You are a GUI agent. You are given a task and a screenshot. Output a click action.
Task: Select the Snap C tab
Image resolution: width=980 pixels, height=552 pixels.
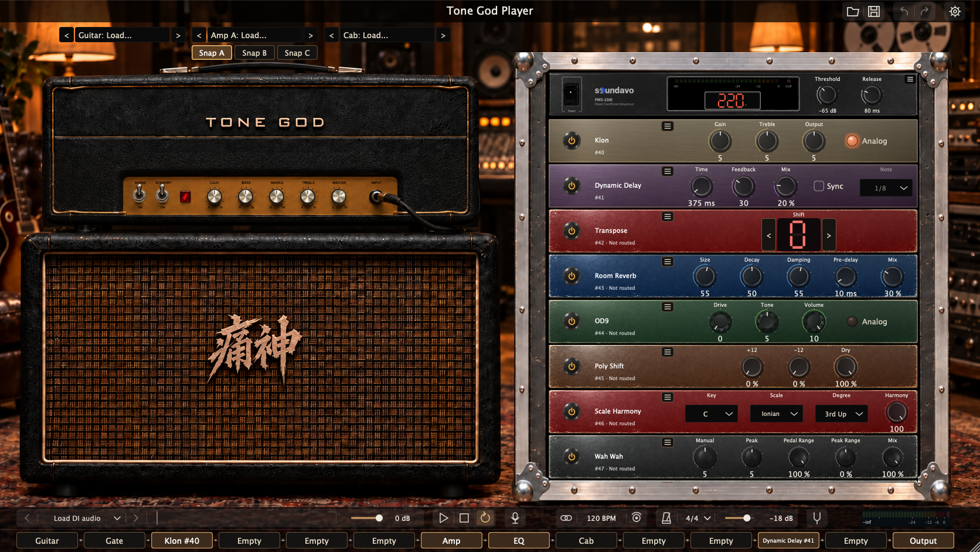click(x=297, y=53)
